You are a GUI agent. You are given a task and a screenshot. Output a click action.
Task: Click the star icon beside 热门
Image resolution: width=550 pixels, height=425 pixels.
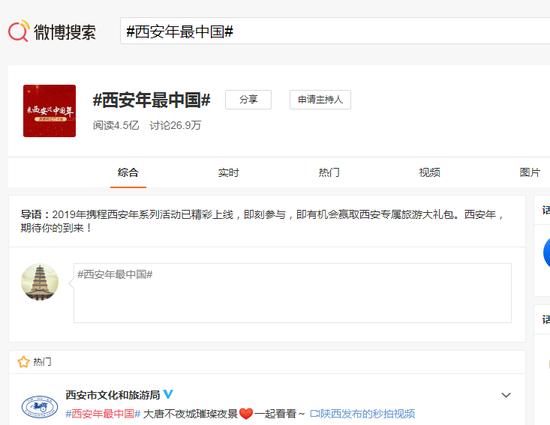[24, 362]
